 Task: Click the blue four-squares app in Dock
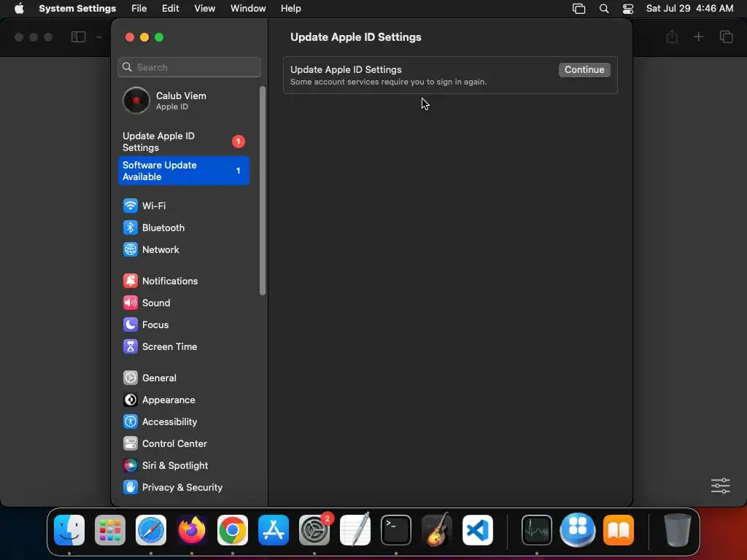coord(578,529)
